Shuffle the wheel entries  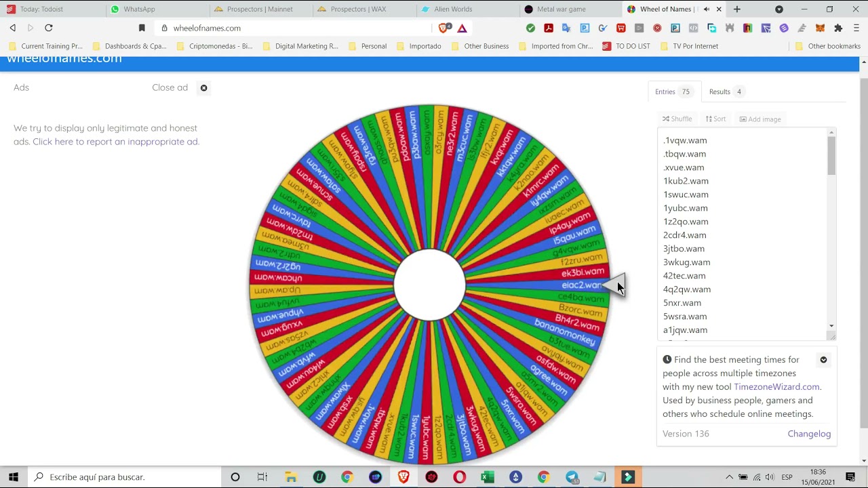677,119
